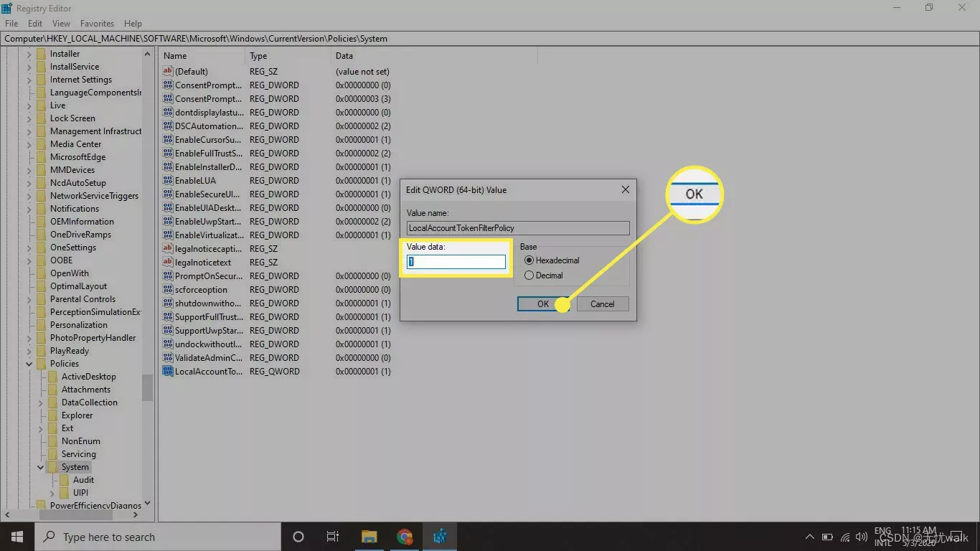Image resolution: width=980 pixels, height=551 pixels.
Task: Select the scforceoption value icon
Action: [168, 290]
